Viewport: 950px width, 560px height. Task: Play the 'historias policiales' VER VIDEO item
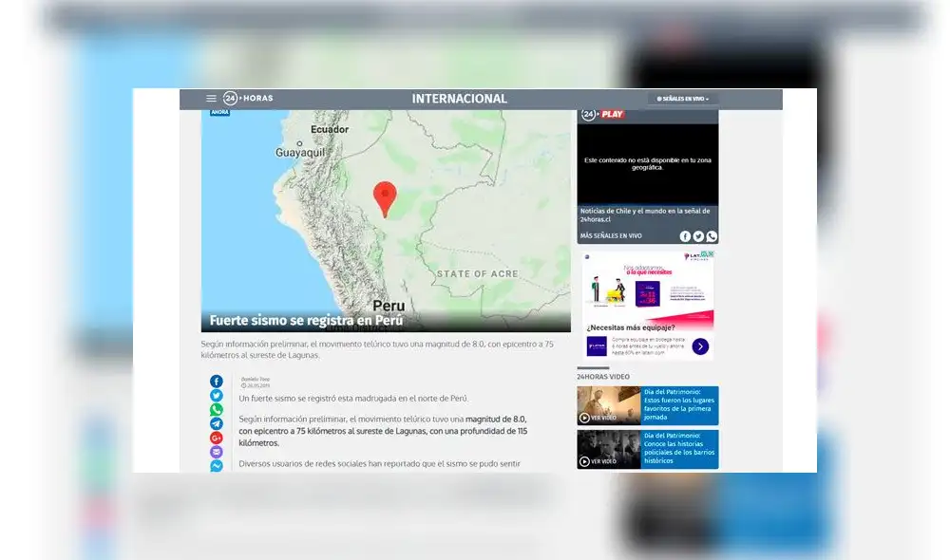599,463
